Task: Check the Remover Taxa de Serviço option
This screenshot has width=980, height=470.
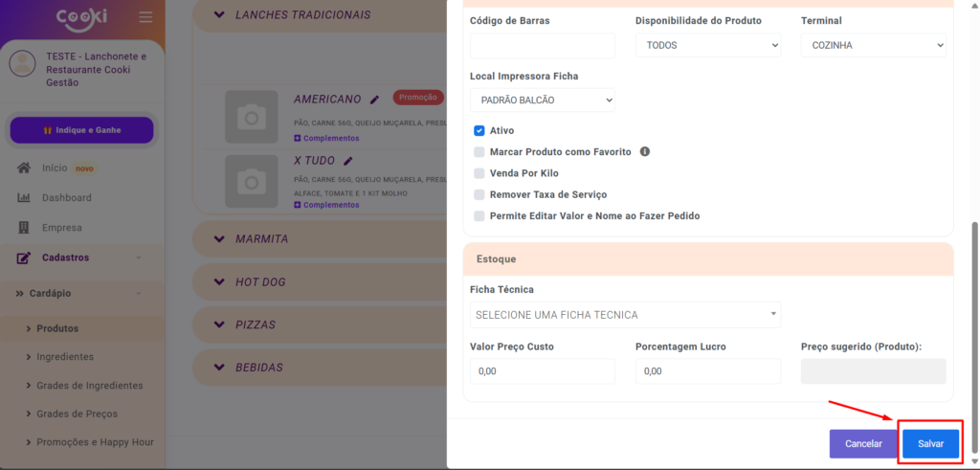Action: 479,194
